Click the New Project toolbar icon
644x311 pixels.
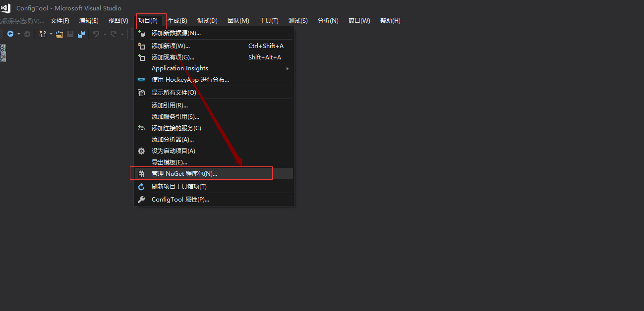click(x=43, y=34)
